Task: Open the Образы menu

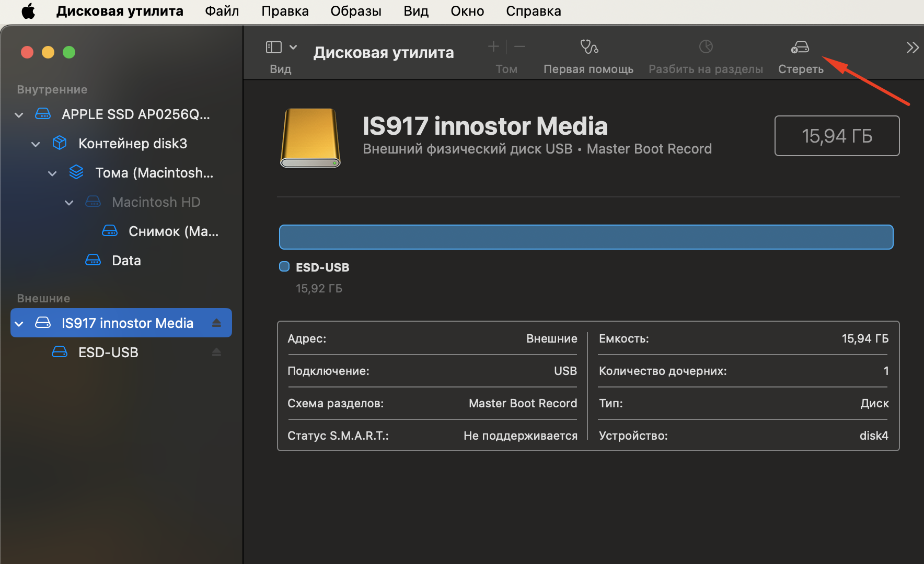Action: pyautogui.click(x=356, y=11)
